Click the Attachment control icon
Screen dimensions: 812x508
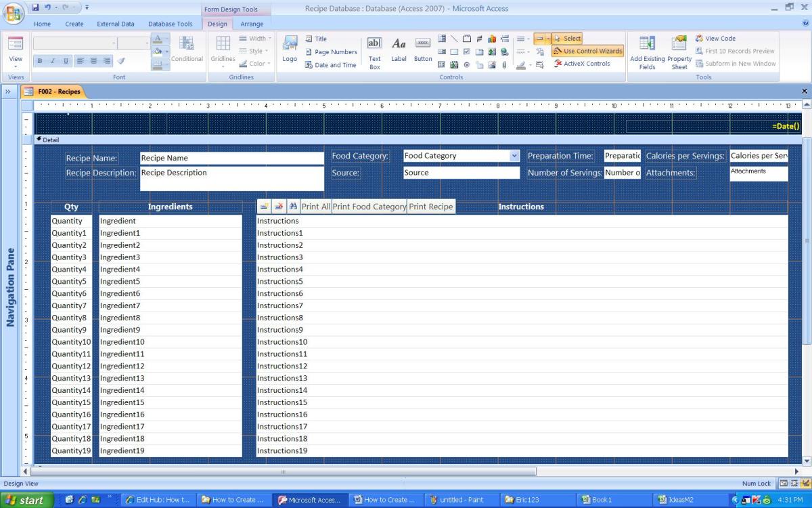pyautogui.click(x=504, y=64)
